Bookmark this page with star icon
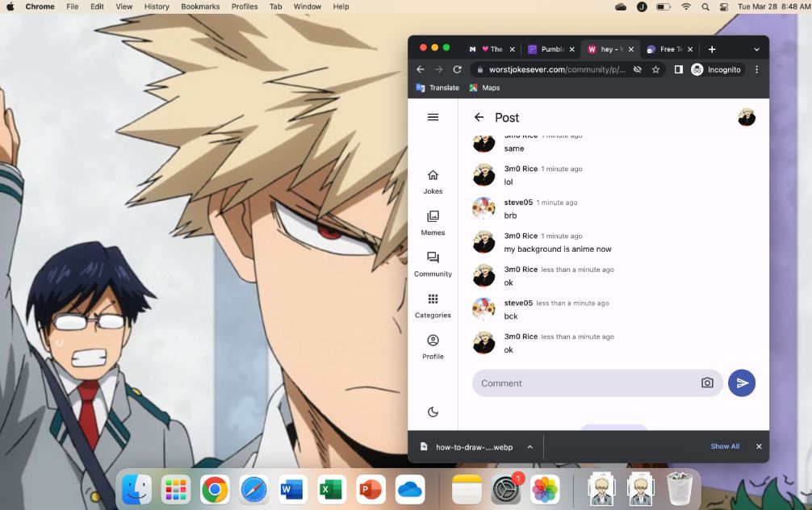 655,69
